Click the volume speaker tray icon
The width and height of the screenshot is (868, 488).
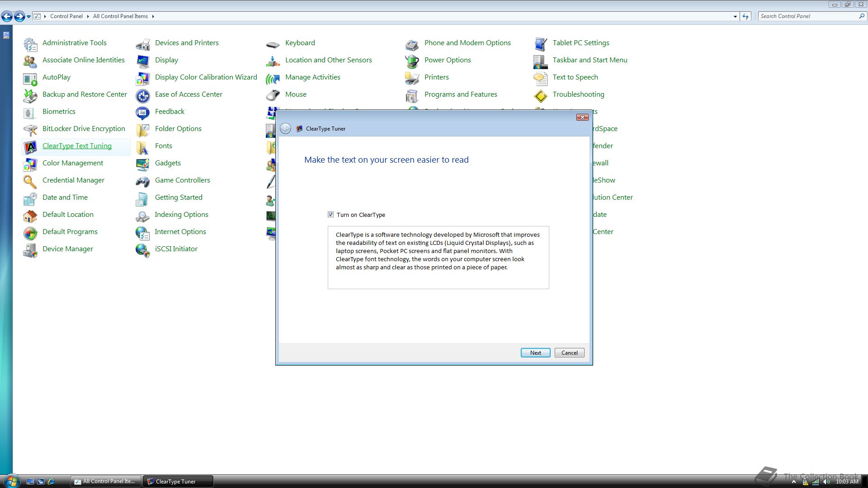coord(826,482)
